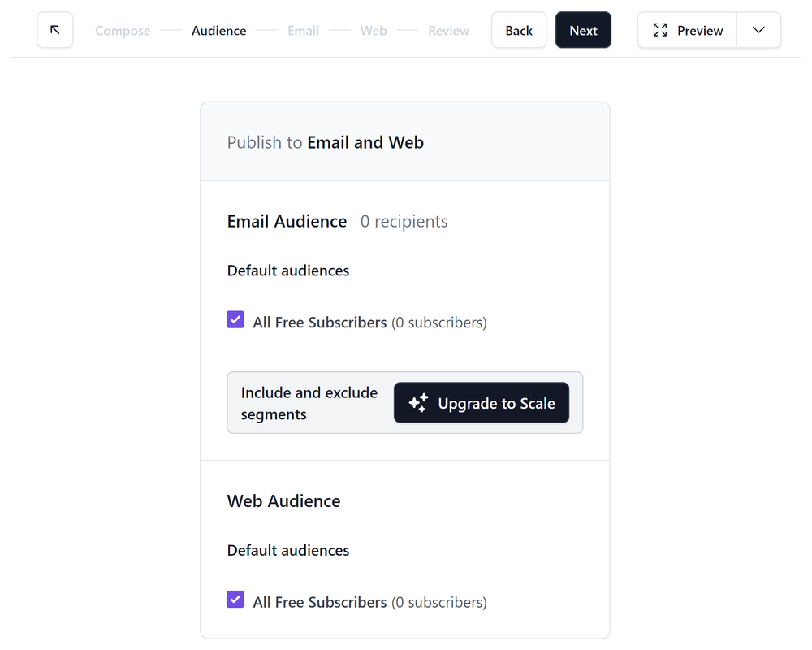
Task: Click the Back button
Action: pyautogui.click(x=519, y=30)
